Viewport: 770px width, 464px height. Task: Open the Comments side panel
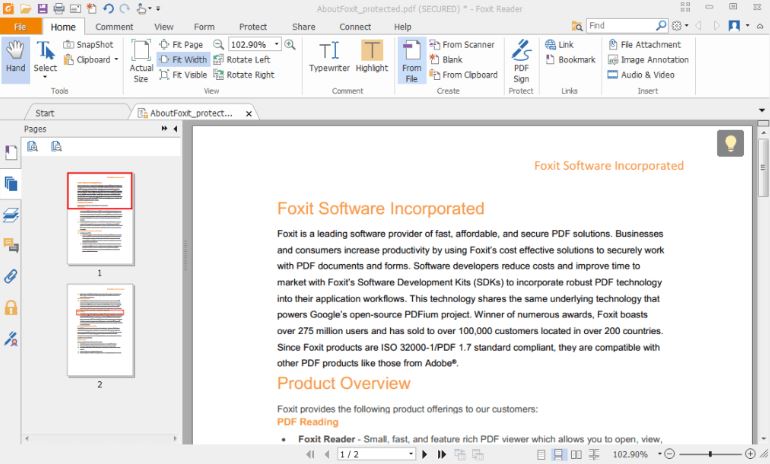pos(10,245)
